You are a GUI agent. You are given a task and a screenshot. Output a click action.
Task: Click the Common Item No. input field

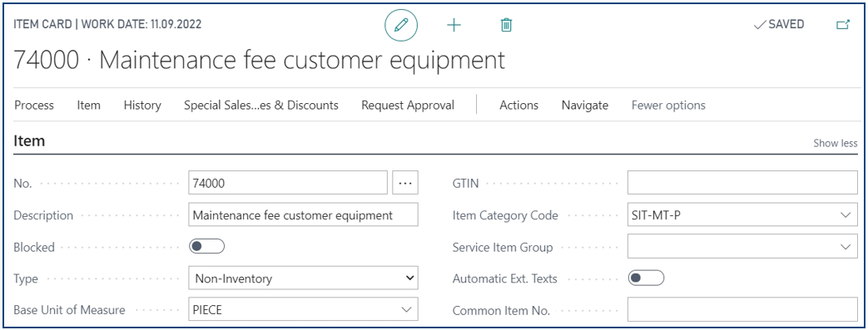pyautogui.click(x=742, y=309)
